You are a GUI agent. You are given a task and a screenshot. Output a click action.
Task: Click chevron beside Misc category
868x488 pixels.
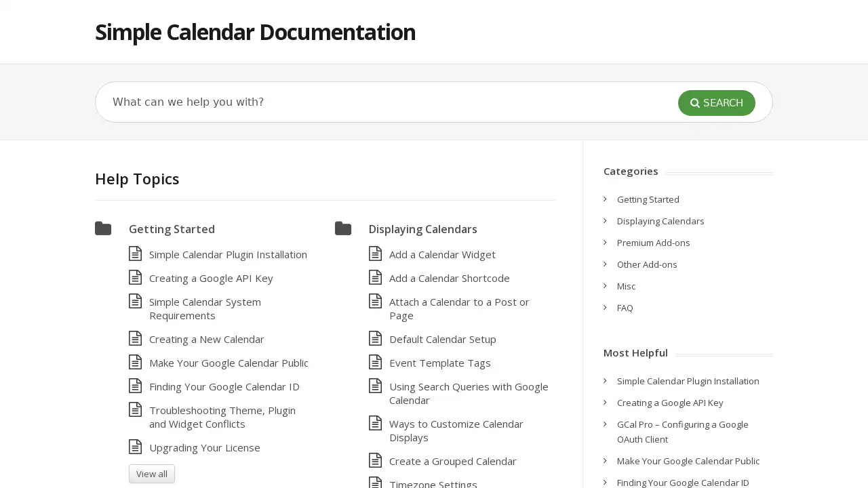coord(605,285)
